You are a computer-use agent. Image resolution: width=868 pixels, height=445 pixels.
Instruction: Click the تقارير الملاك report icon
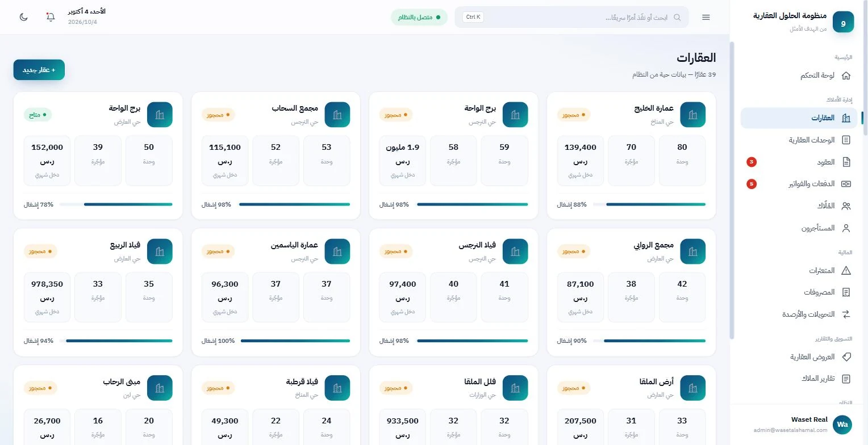846,379
